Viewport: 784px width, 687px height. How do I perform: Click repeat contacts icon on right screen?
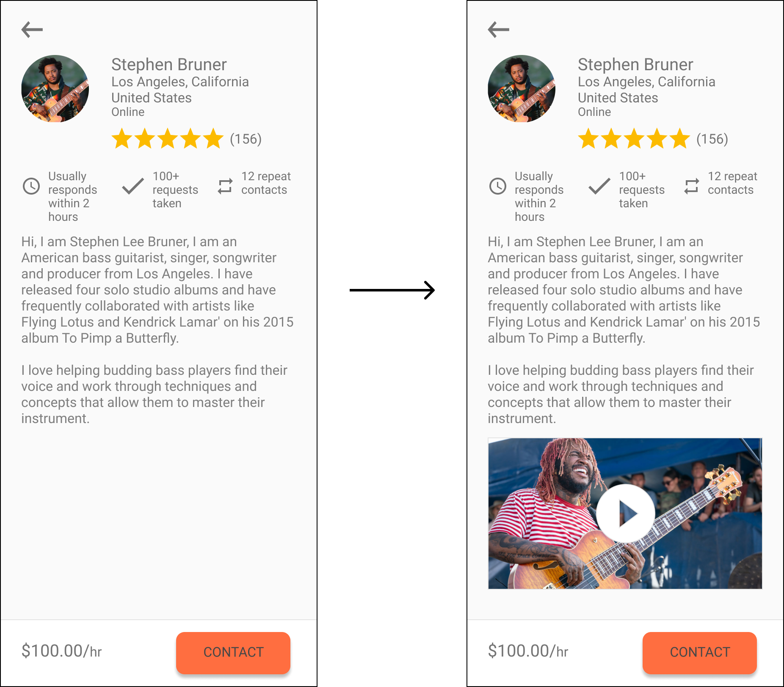pyautogui.click(x=692, y=186)
